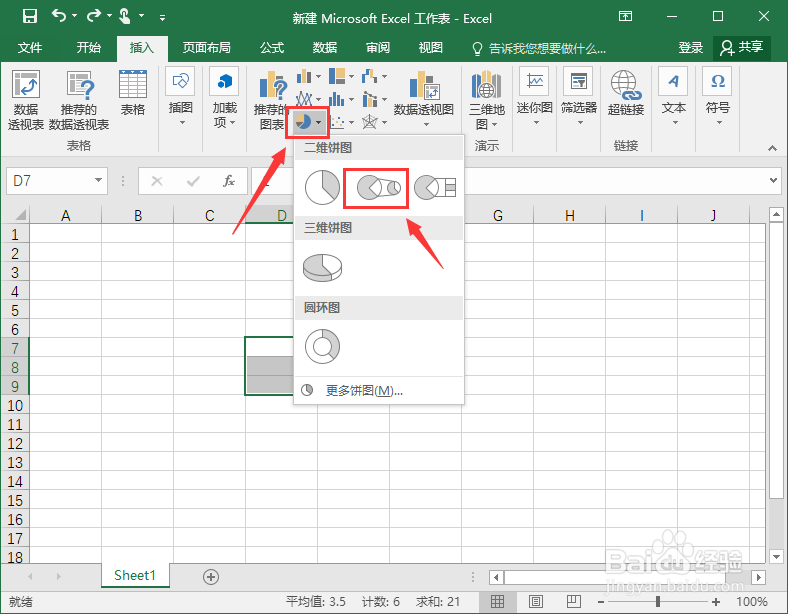Viewport: 788px width, 614px height.
Task: Click Sign in (登录)
Action: [691, 48]
